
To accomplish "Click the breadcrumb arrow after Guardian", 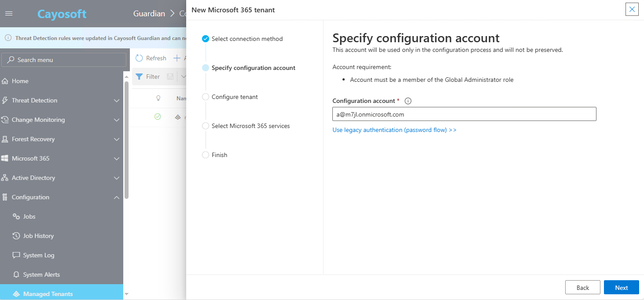I will (x=173, y=14).
